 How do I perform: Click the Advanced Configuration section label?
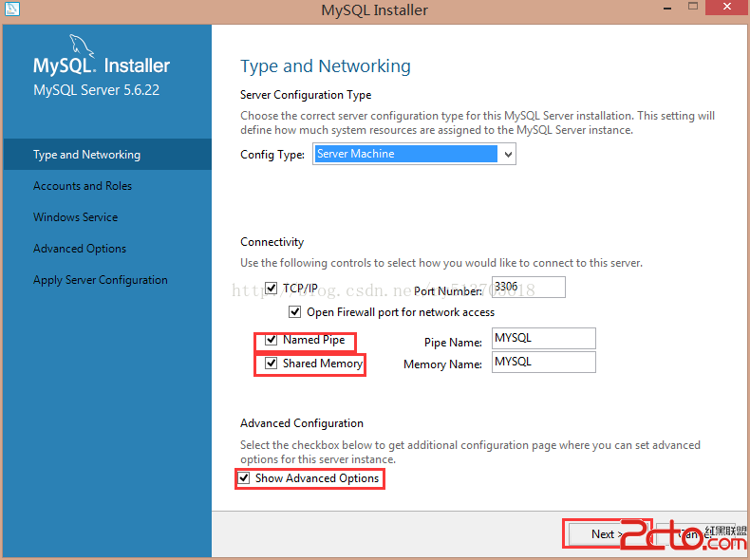(x=302, y=423)
